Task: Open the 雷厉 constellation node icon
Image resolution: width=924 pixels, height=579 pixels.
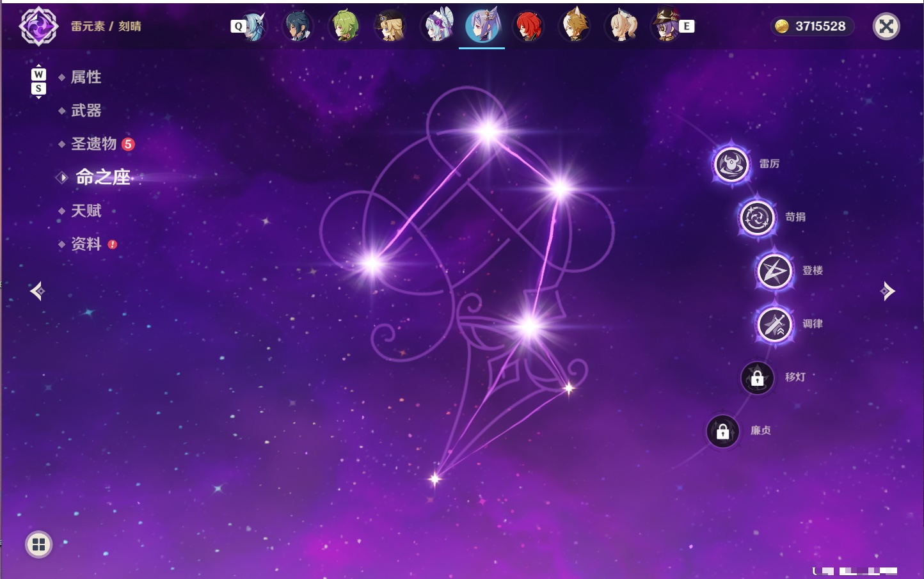Action: (731, 164)
